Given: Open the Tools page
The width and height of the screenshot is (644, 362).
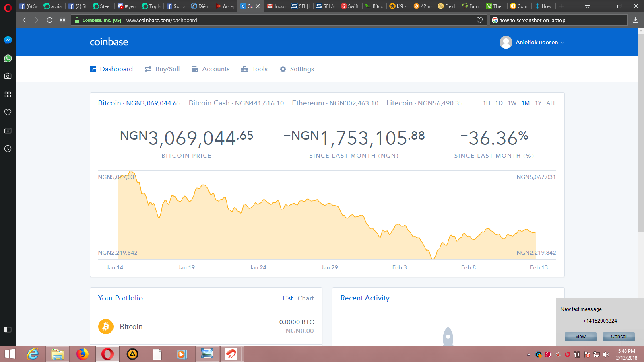Looking at the screenshot, I should pos(254,69).
